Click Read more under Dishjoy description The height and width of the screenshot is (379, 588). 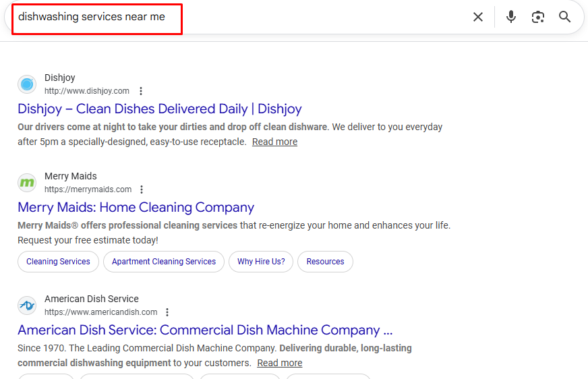tap(274, 142)
